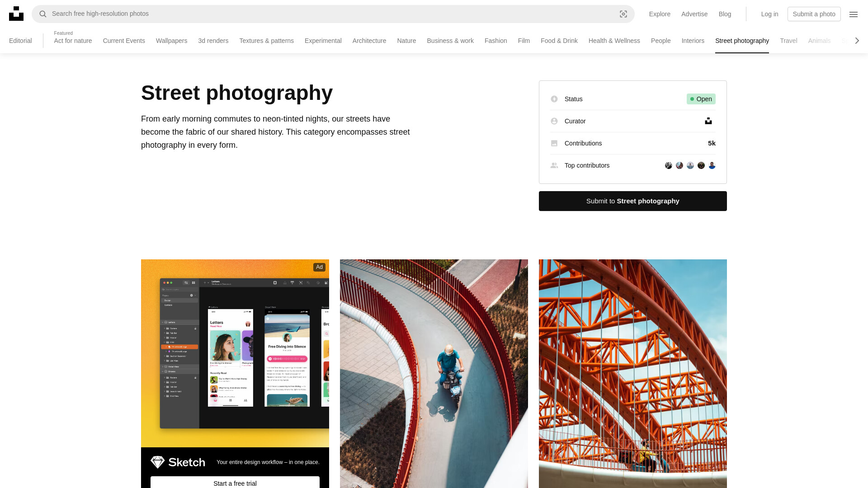Click the 5k contributions value
The width and height of the screenshot is (868, 488).
712,143
